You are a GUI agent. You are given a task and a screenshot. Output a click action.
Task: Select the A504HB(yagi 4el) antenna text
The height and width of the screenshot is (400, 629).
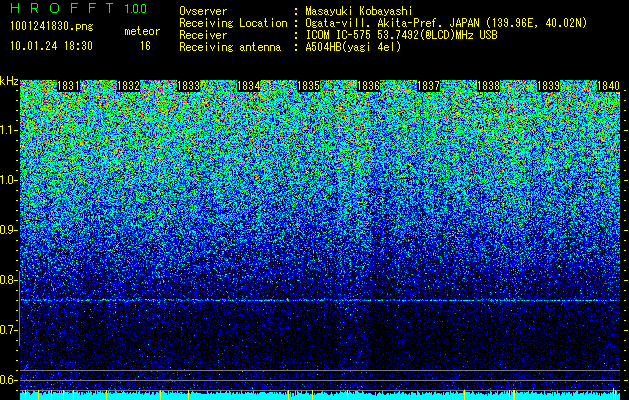tap(353, 47)
